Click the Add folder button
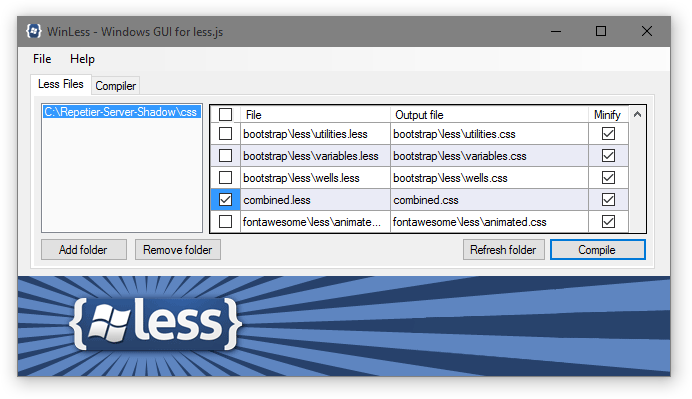692x399 pixels. pyautogui.click(x=83, y=250)
